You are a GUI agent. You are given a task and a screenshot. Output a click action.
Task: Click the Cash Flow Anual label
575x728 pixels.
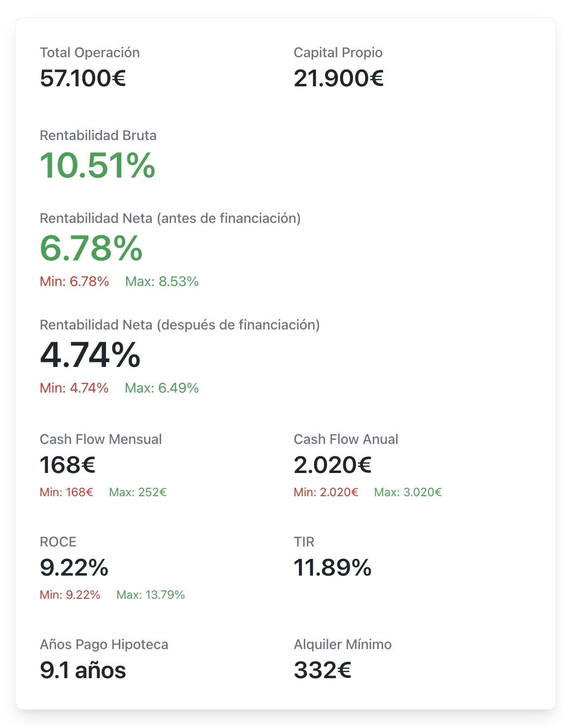[x=346, y=439]
